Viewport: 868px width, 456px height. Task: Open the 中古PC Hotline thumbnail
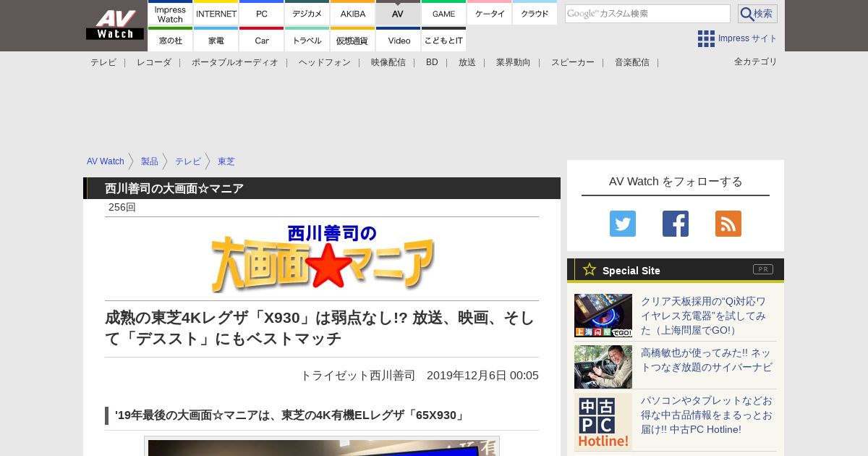click(x=603, y=421)
